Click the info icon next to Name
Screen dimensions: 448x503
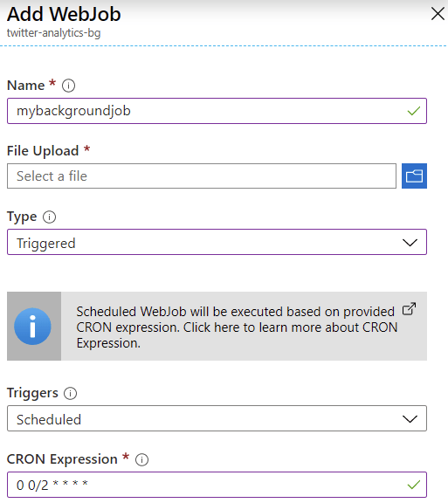(x=68, y=86)
